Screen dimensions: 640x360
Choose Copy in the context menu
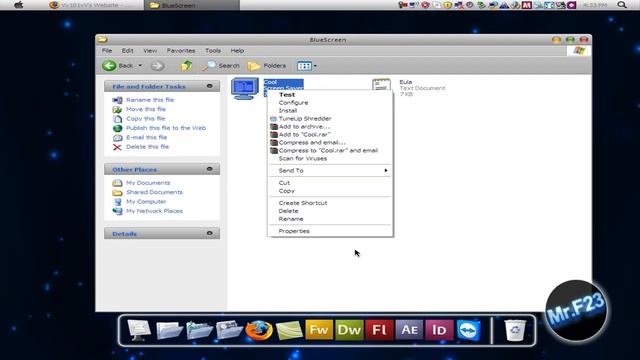tap(330, 191)
